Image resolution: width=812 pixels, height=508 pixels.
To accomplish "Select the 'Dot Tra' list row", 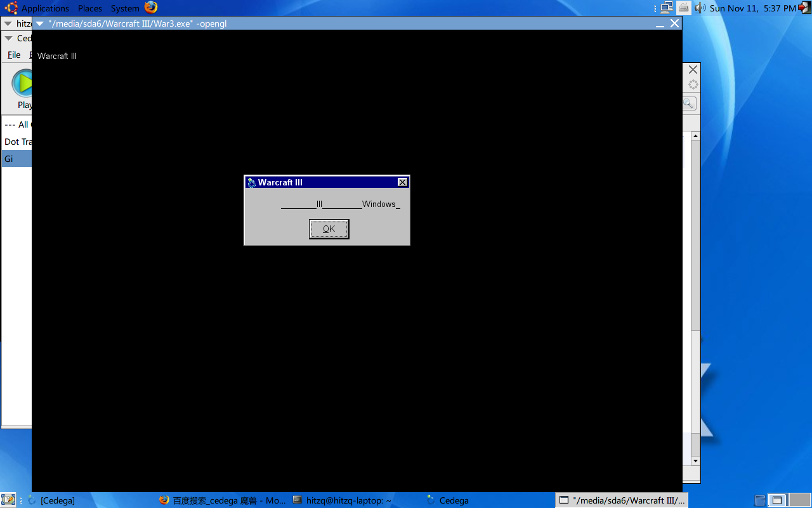I will click(x=17, y=142).
